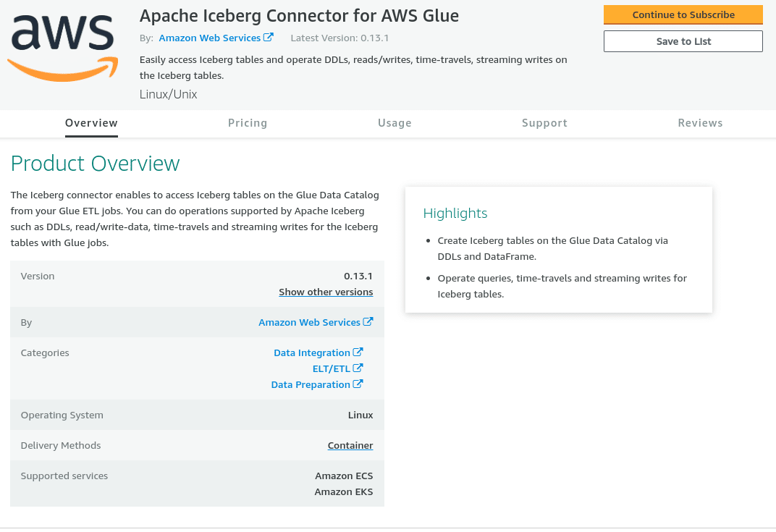This screenshot has height=532, width=776.
Task: Click Show other versions link
Action: pos(326,292)
